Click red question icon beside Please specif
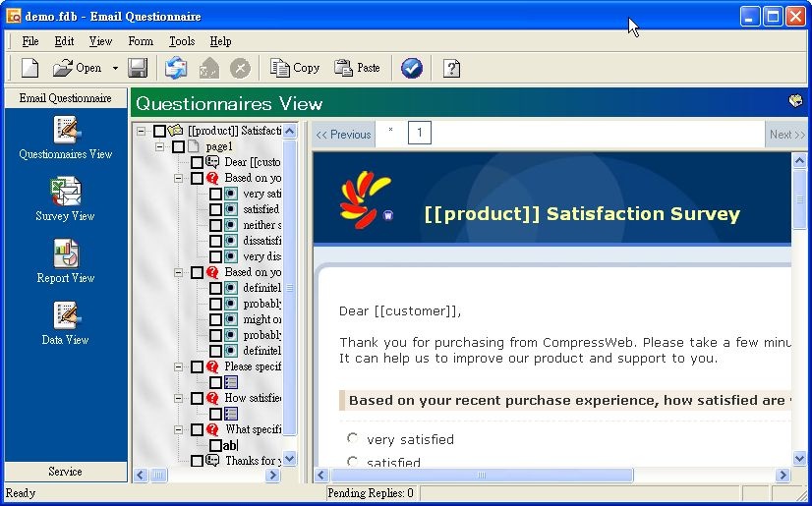Viewport: 812px width, 506px height. click(x=212, y=366)
